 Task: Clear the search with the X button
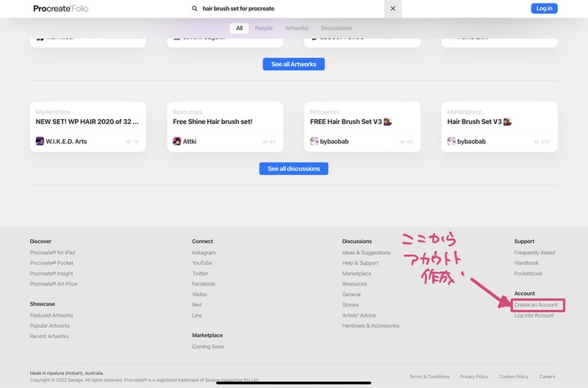coord(392,8)
